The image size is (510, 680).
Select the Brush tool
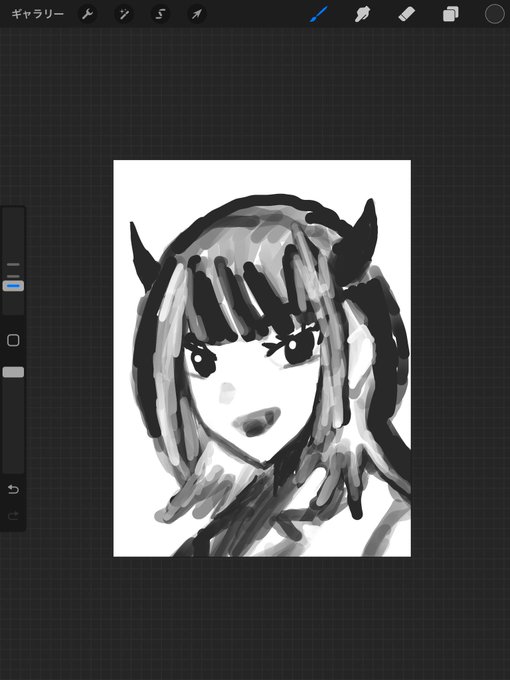pos(319,14)
